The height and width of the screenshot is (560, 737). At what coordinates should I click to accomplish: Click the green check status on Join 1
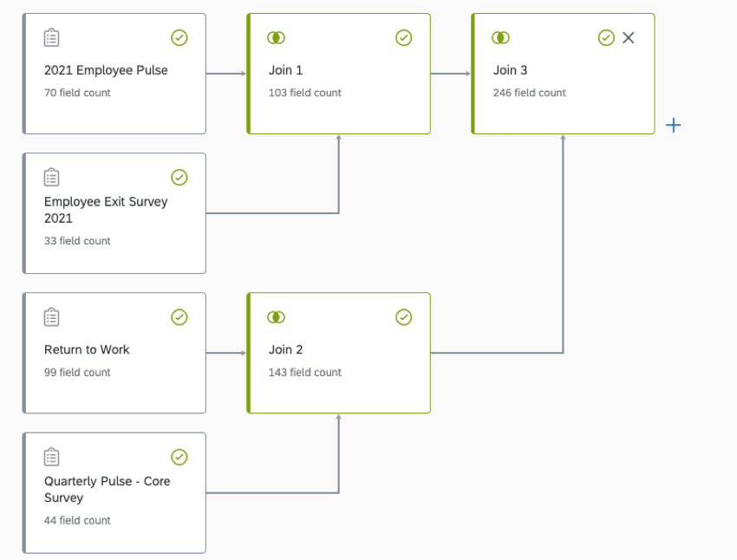(x=404, y=37)
